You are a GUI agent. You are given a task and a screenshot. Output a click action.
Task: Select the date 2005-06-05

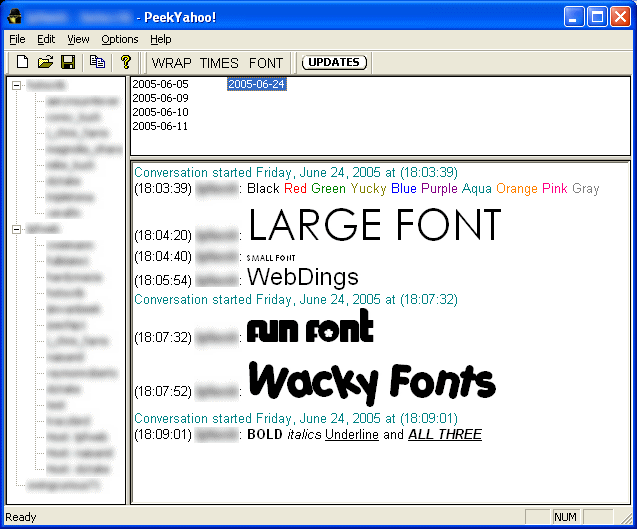click(160, 84)
